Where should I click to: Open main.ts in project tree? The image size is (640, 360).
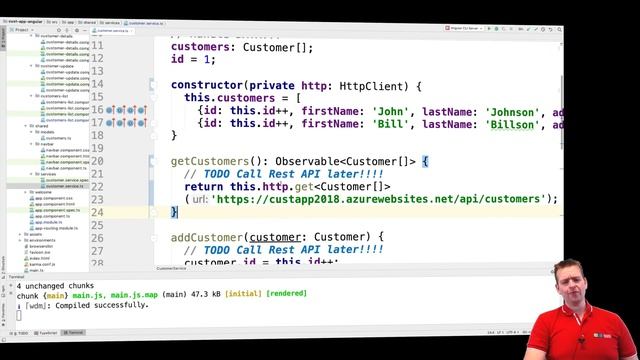tap(33, 270)
